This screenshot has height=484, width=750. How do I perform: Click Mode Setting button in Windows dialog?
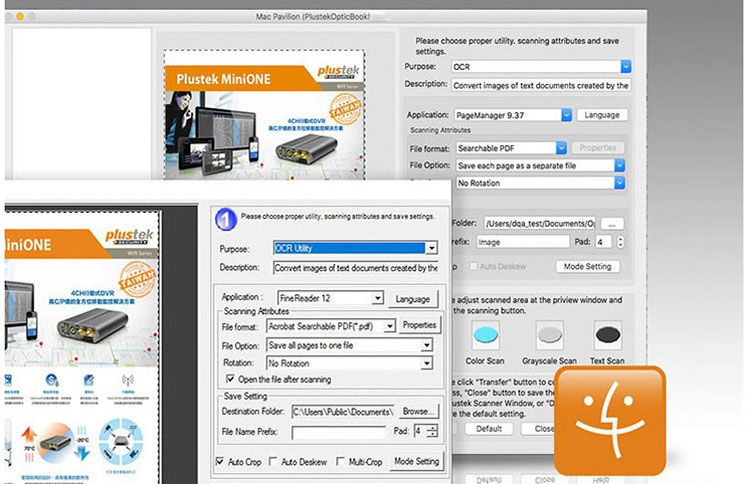[416, 462]
